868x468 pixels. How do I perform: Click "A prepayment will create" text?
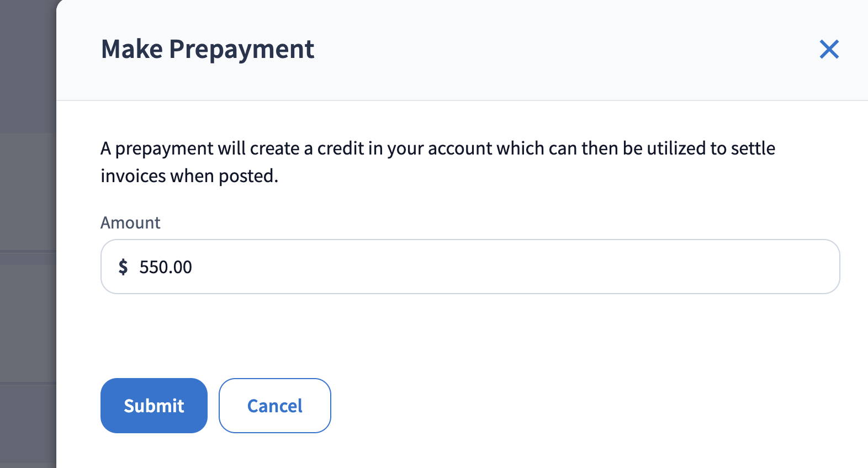200,148
